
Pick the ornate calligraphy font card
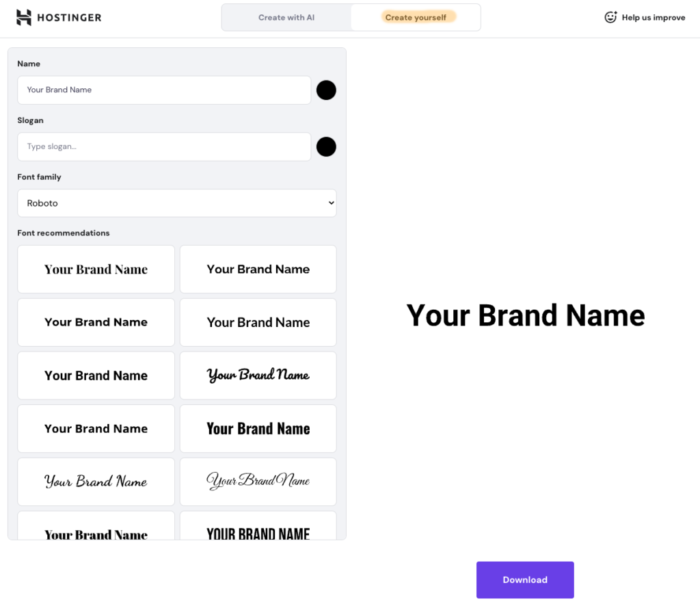[x=258, y=482]
